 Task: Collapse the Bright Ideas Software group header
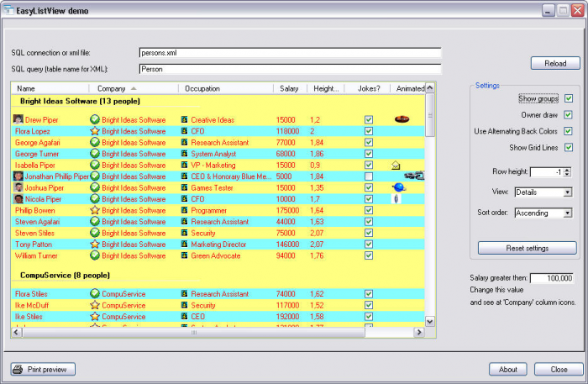[x=80, y=101]
